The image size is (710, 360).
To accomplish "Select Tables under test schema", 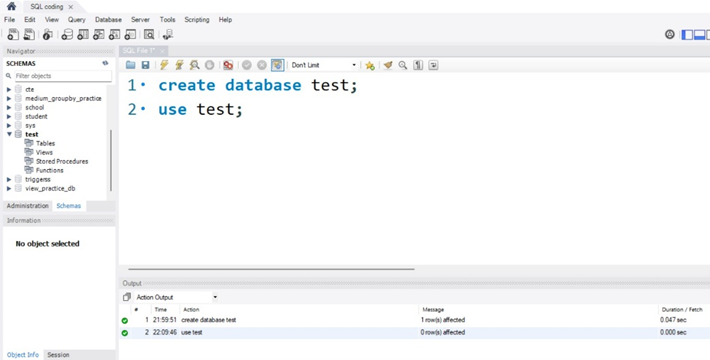I will [45, 143].
